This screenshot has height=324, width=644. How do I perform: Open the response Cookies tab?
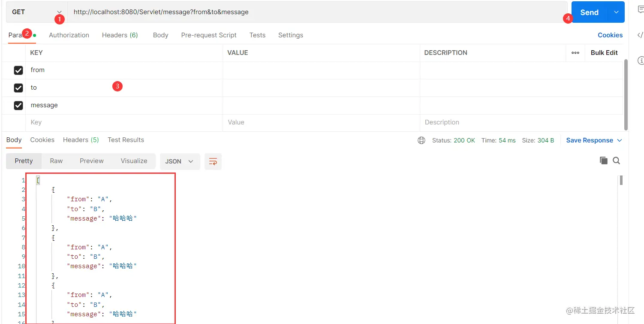(42, 140)
